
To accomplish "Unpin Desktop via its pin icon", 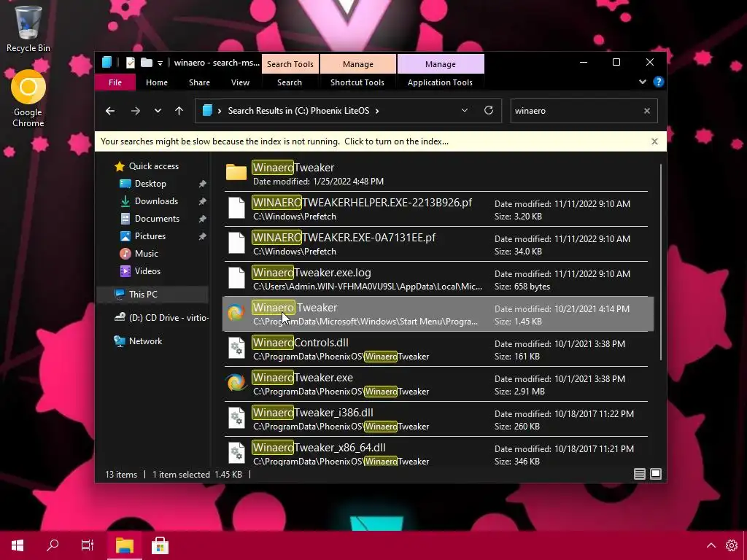I will click(x=202, y=184).
